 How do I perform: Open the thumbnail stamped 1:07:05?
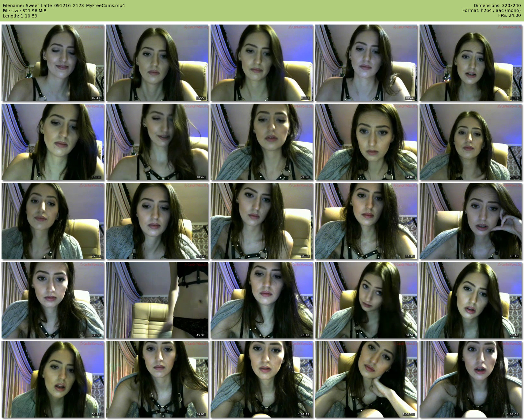point(471,379)
